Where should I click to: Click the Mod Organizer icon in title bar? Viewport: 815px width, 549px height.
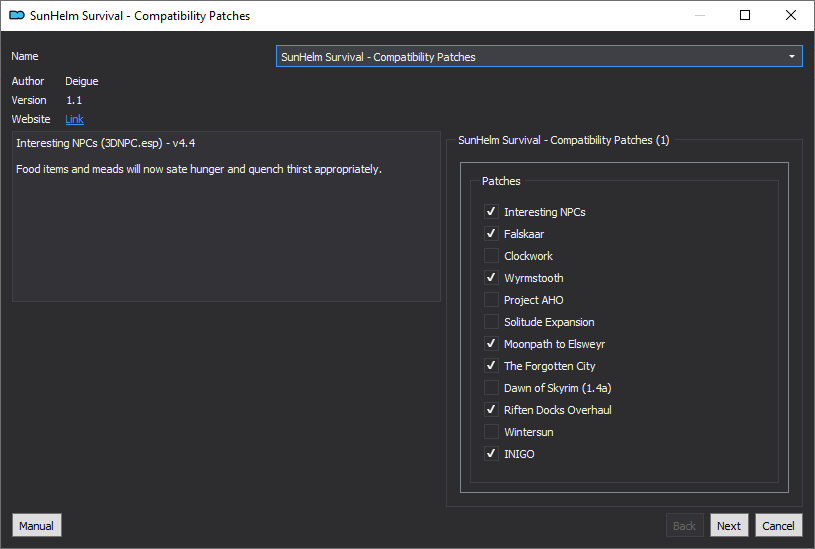pos(17,16)
